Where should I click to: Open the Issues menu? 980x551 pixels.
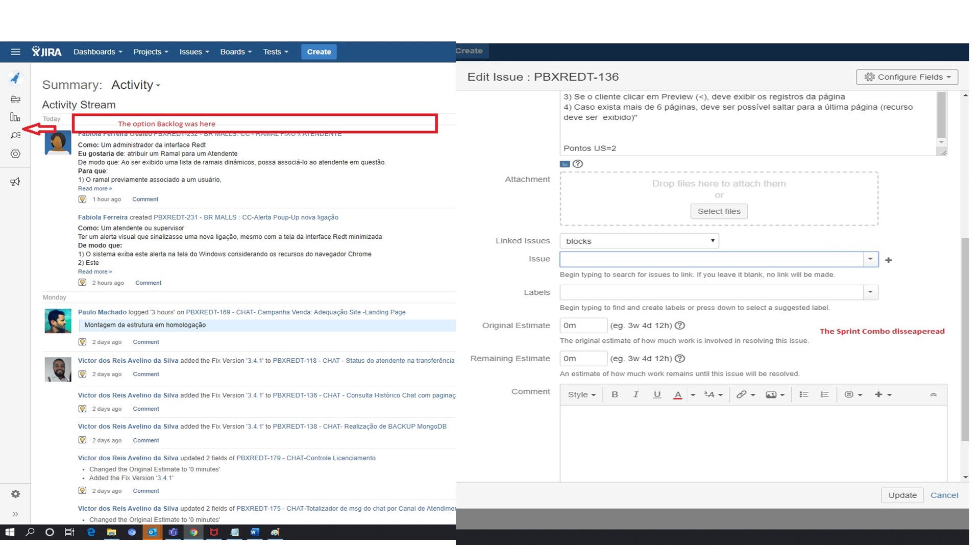click(194, 52)
